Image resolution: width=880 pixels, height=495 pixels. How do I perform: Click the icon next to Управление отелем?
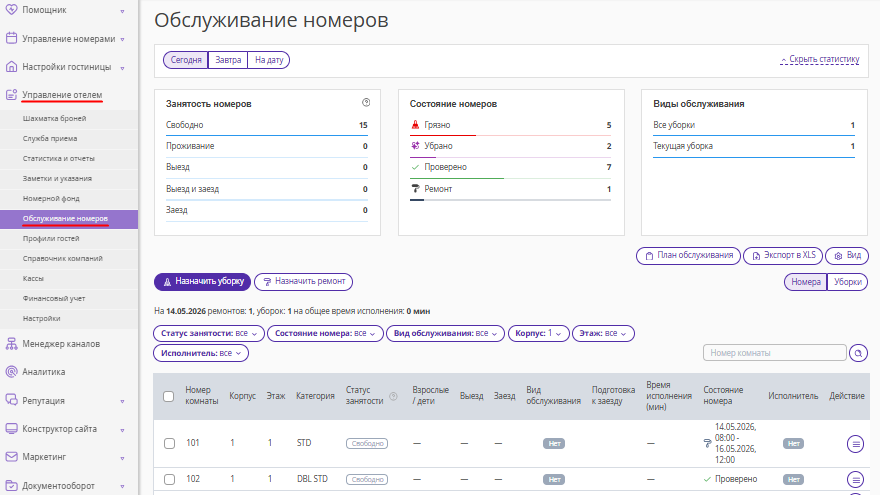[x=11, y=95]
